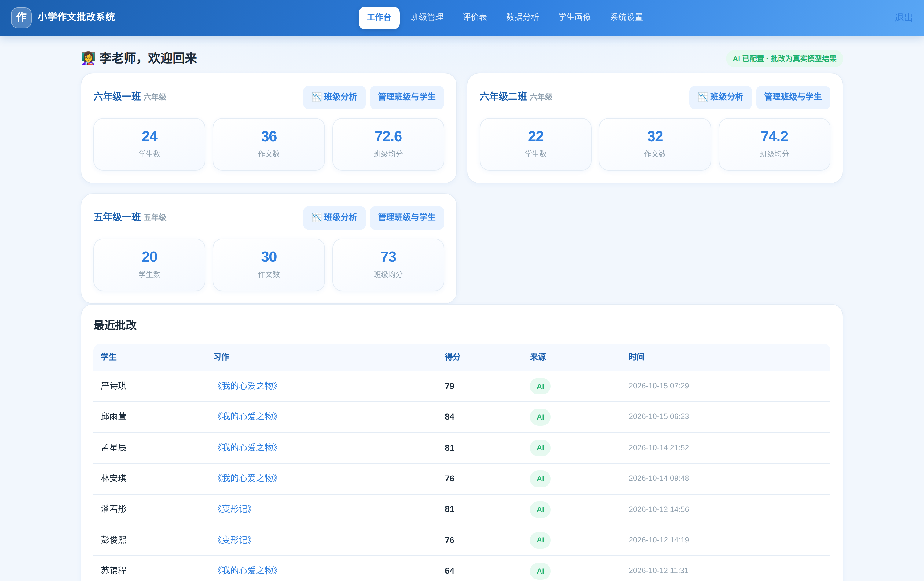Open 彭俊熙's 《变形记》 essay link
924x581 pixels.
pos(234,540)
